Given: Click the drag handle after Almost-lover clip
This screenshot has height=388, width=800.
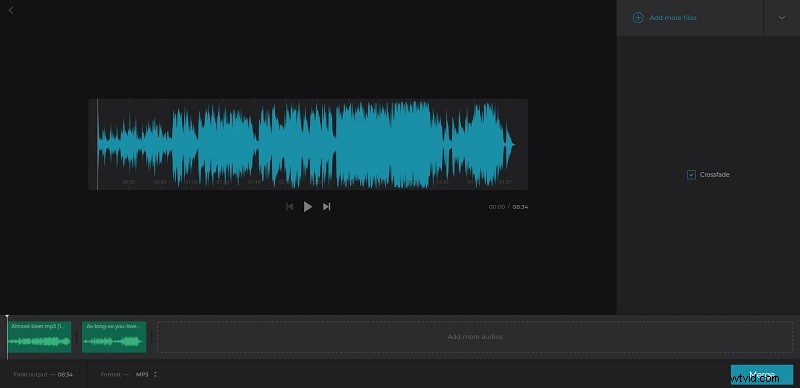Looking at the screenshot, I should point(77,337).
